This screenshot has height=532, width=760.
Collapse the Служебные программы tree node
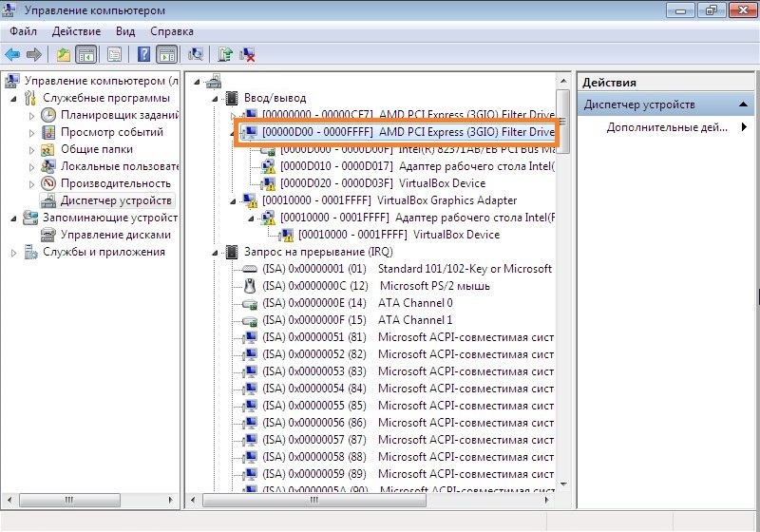[x=14, y=98]
